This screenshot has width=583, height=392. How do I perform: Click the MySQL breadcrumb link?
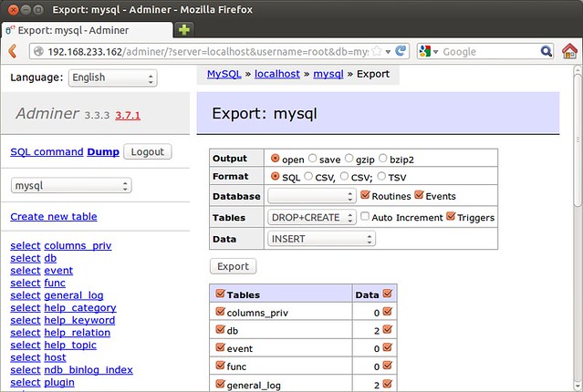coord(224,74)
